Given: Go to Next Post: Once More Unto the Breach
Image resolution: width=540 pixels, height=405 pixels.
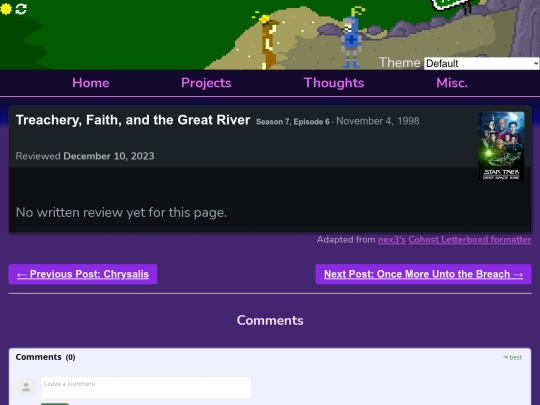Looking at the screenshot, I should click(423, 274).
